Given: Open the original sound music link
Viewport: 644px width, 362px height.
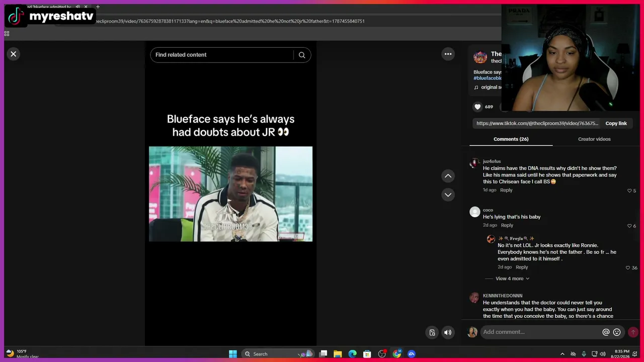Looking at the screenshot, I should coord(488,87).
